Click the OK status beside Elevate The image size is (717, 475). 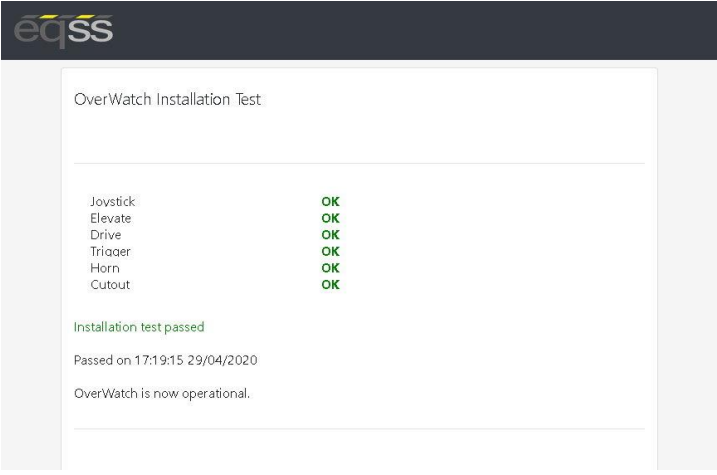coord(330,218)
